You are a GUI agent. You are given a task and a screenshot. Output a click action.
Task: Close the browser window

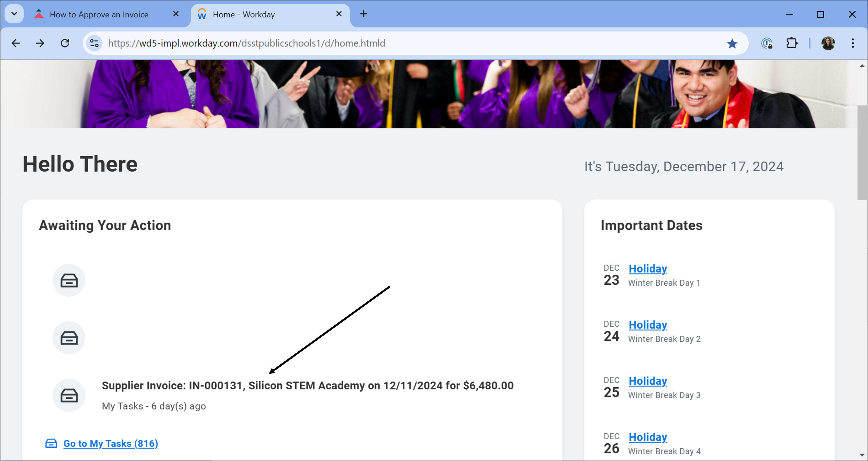click(x=852, y=14)
